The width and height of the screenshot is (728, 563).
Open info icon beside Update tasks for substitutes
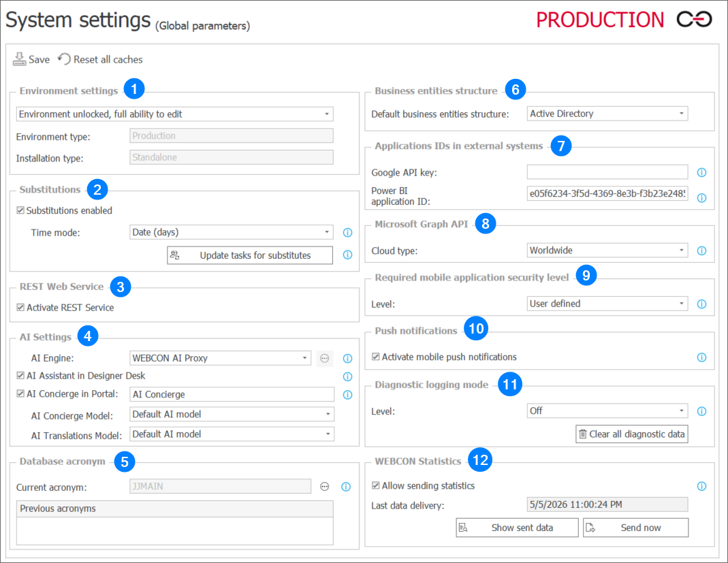pos(347,255)
